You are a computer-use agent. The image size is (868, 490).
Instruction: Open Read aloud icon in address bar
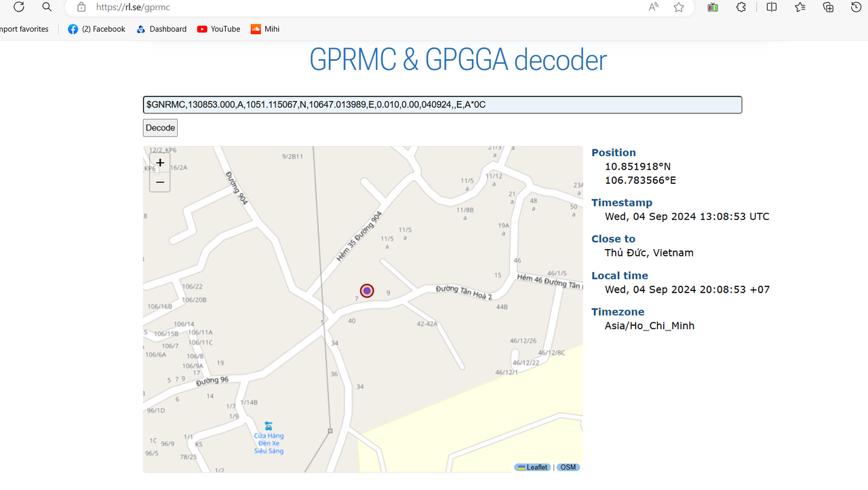coord(653,7)
